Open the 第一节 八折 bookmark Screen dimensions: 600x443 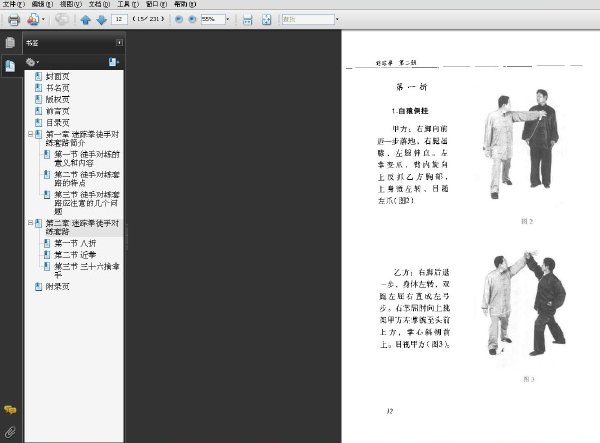coord(75,243)
